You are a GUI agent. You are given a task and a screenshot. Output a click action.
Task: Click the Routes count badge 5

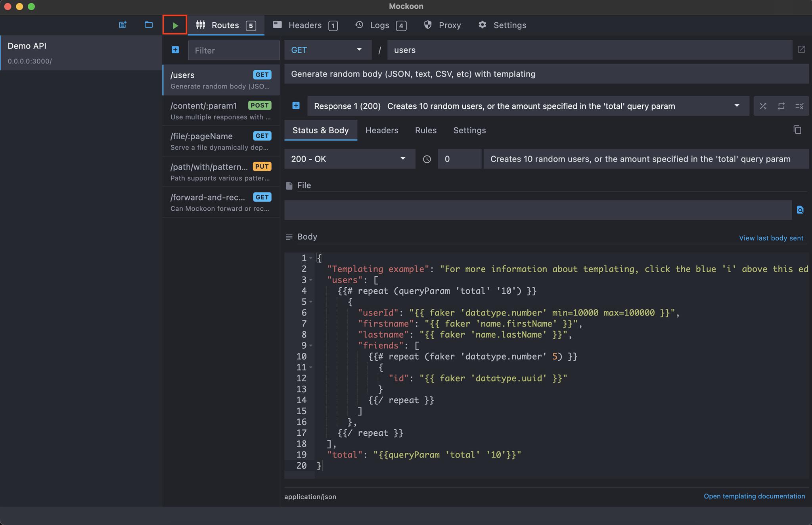(x=251, y=26)
